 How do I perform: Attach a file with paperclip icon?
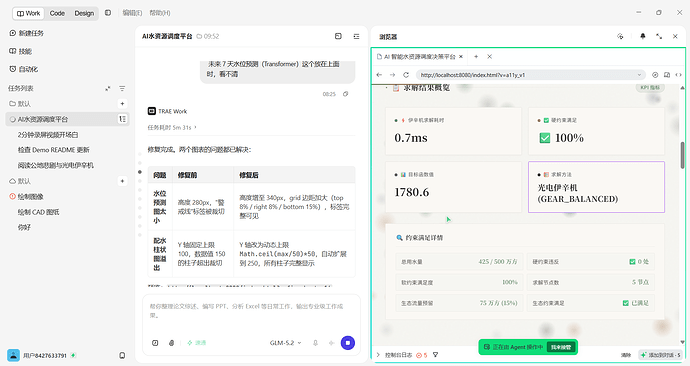pyautogui.click(x=172, y=343)
